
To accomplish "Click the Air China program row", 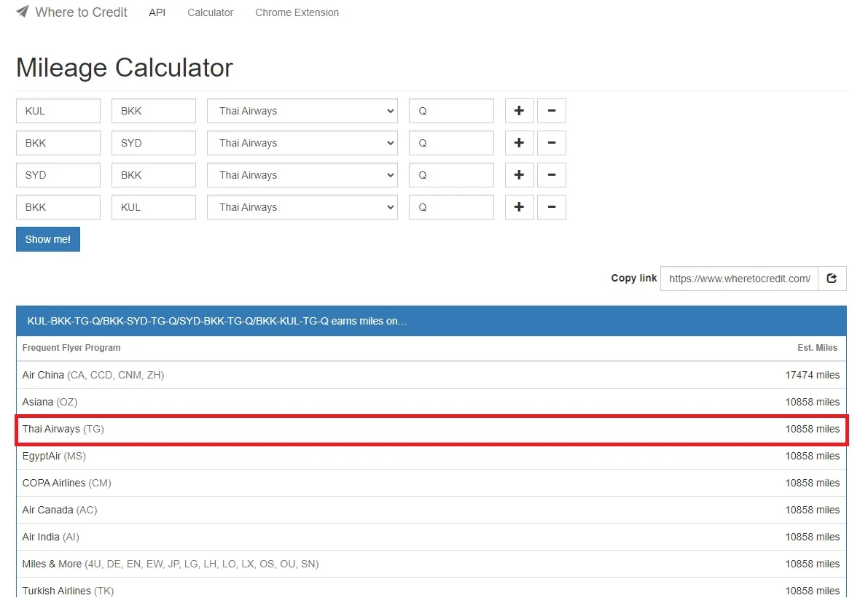I will [x=431, y=375].
